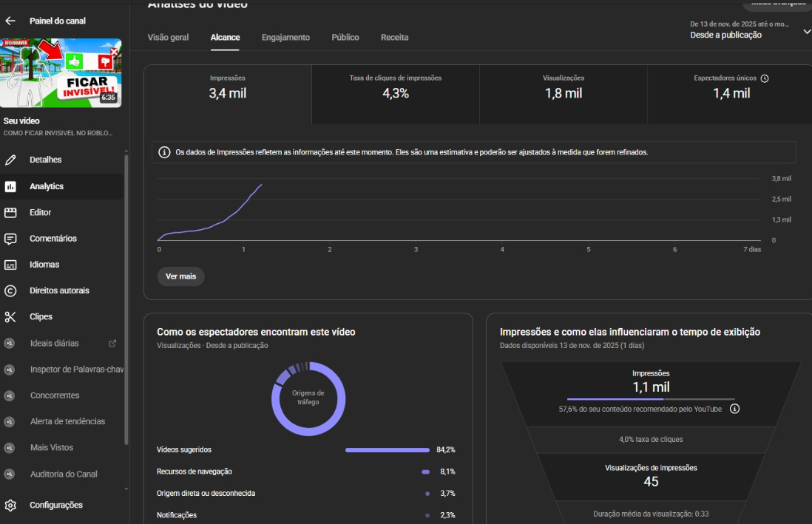Image resolution: width=812 pixels, height=524 pixels.
Task: Select the Visão geral tab
Action: [x=168, y=37]
